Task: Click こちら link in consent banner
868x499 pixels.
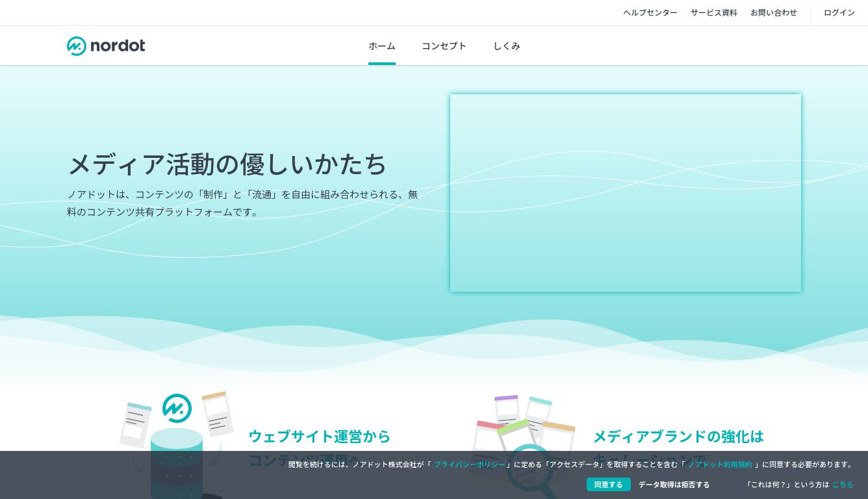Action: (843, 485)
